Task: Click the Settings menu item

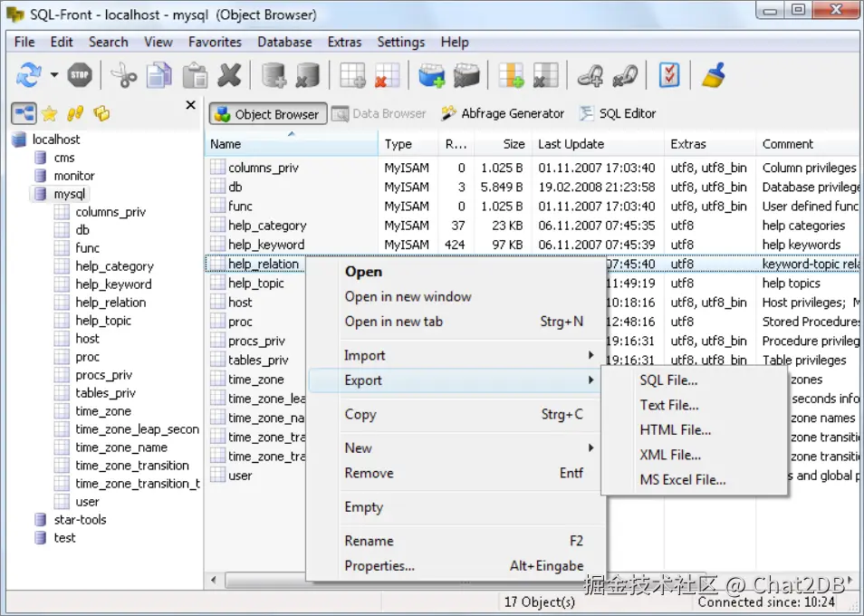Action: 401,42
